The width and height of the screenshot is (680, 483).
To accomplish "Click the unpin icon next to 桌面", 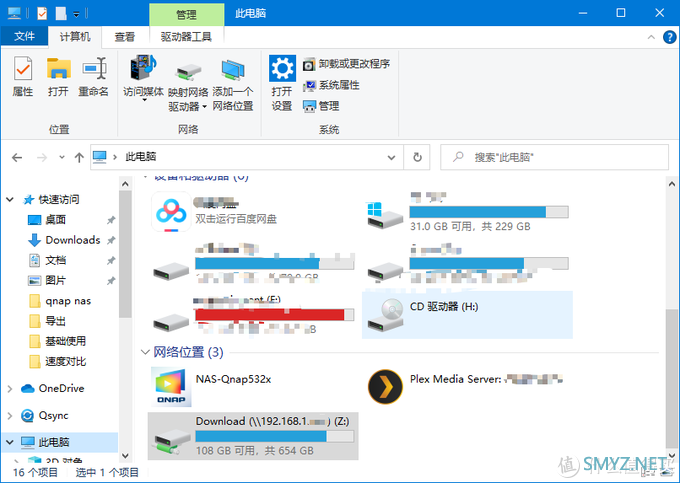I will coord(111,220).
